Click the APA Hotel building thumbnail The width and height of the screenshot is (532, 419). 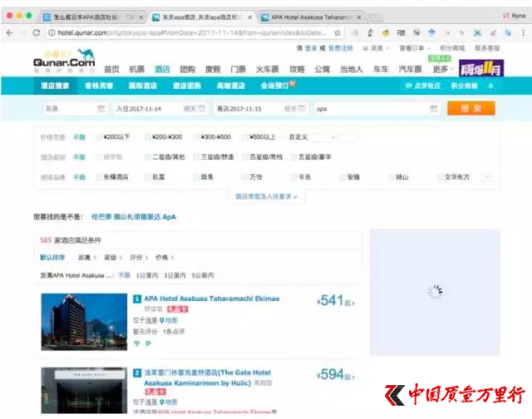(84, 322)
